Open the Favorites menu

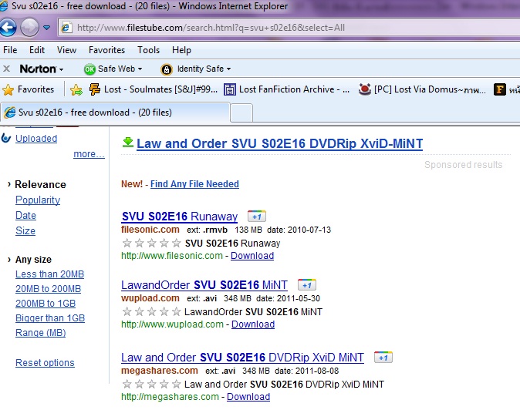106,50
